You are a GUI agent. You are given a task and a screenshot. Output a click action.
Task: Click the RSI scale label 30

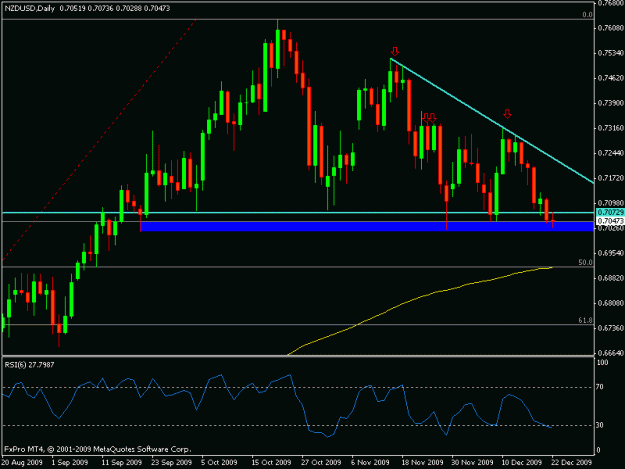(x=600, y=425)
